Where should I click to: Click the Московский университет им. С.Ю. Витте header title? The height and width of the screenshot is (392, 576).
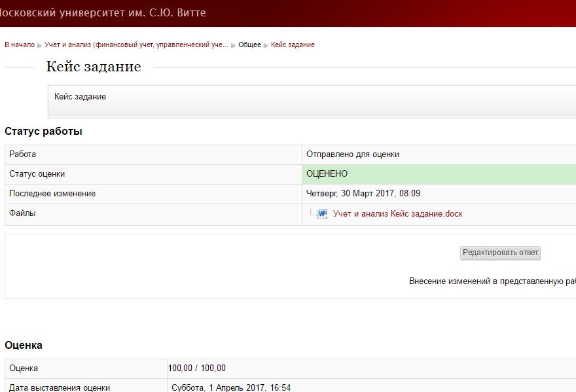(x=102, y=12)
